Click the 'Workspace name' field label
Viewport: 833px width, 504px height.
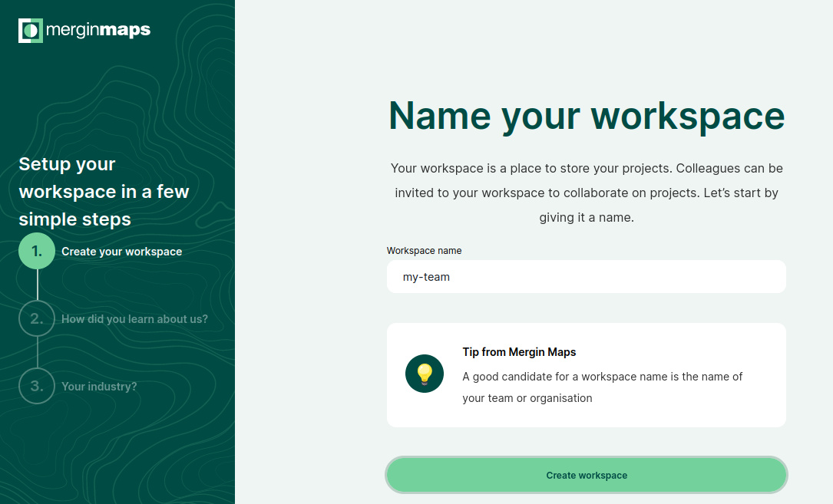[x=424, y=251]
